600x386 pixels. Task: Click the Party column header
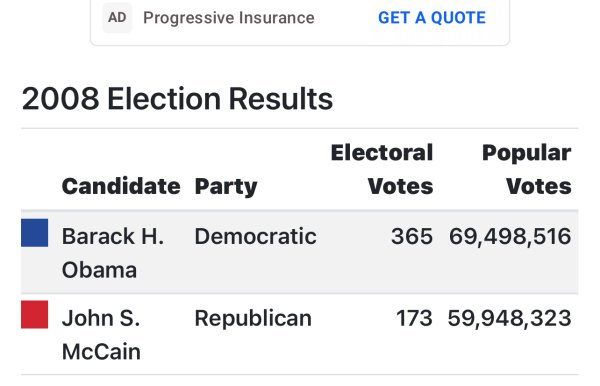tap(226, 187)
